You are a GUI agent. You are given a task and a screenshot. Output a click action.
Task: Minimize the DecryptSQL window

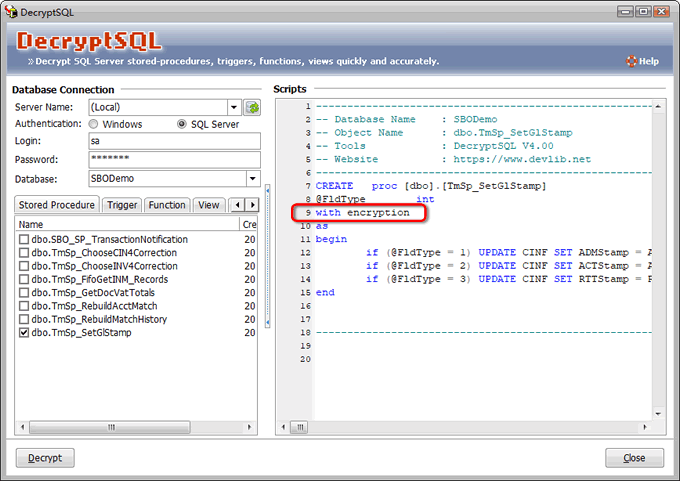point(625,12)
